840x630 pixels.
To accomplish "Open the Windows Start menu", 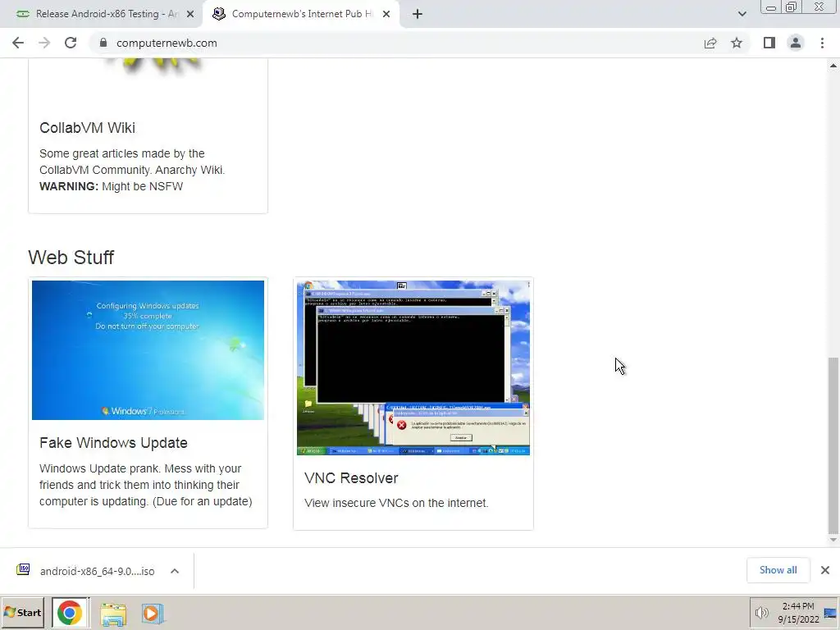I will tap(22, 612).
